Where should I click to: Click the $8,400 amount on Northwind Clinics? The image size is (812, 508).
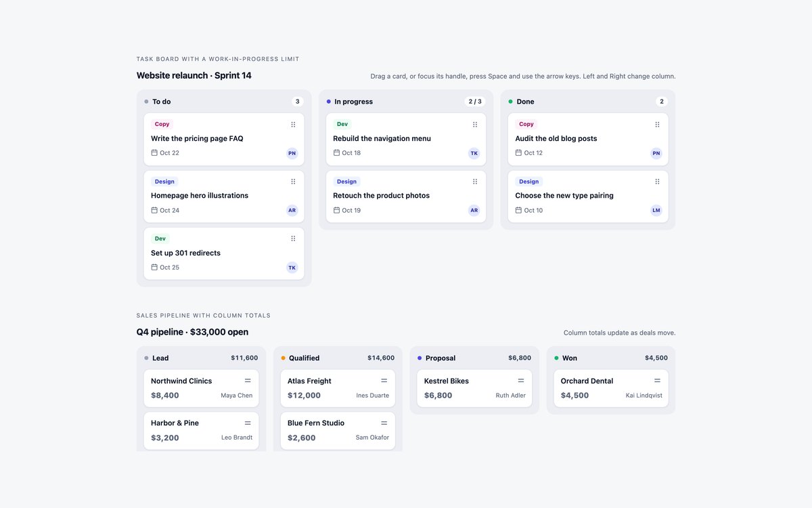(165, 396)
